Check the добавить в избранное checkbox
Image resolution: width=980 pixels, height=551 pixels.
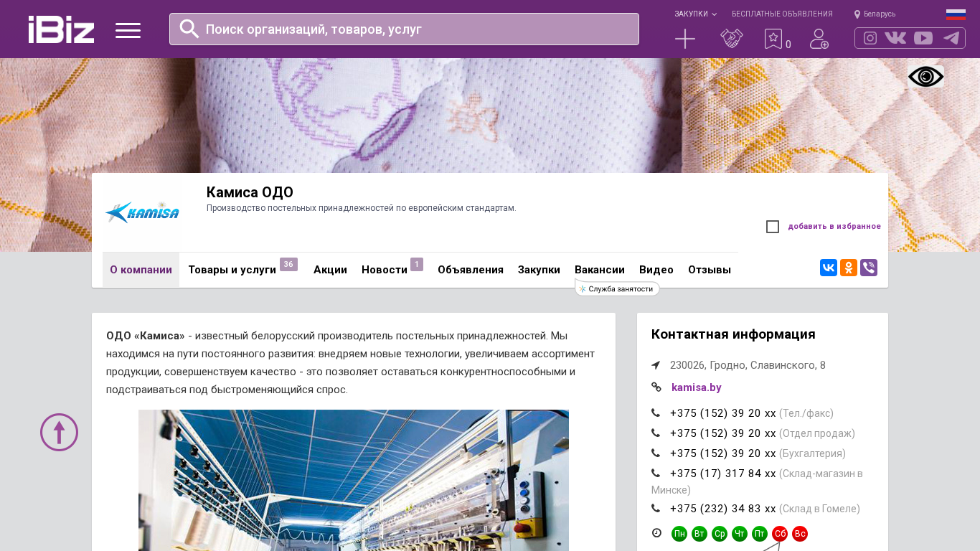tap(773, 227)
